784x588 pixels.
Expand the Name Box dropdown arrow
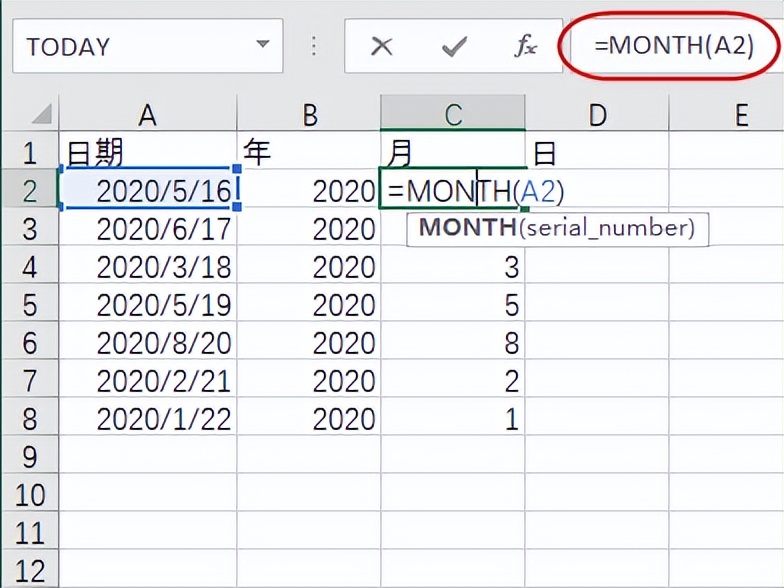pos(262,46)
